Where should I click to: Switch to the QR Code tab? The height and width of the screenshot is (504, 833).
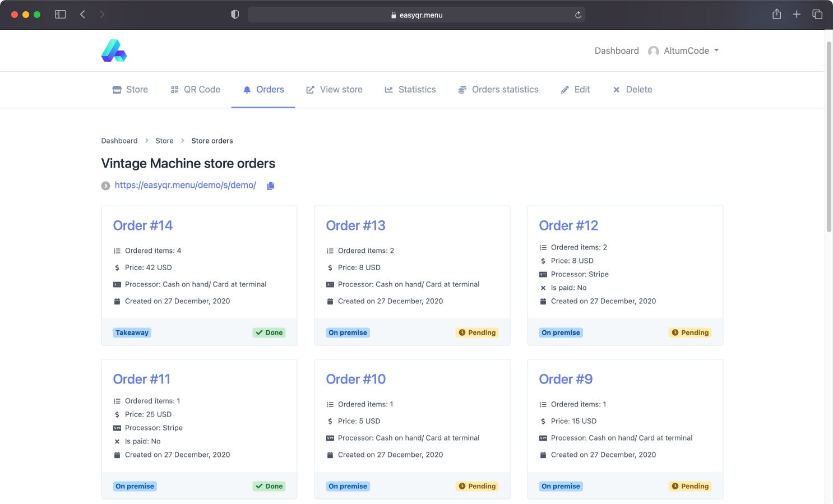click(x=196, y=90)
